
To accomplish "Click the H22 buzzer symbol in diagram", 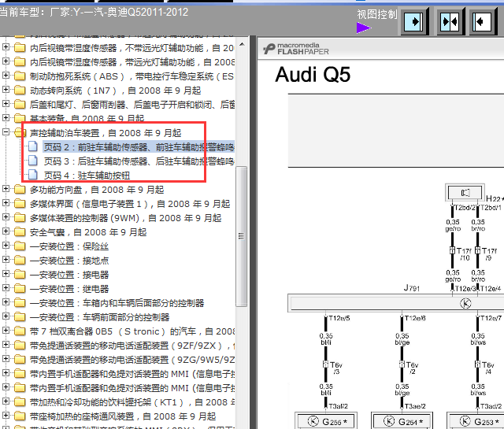I will click(x=465, y=193).
